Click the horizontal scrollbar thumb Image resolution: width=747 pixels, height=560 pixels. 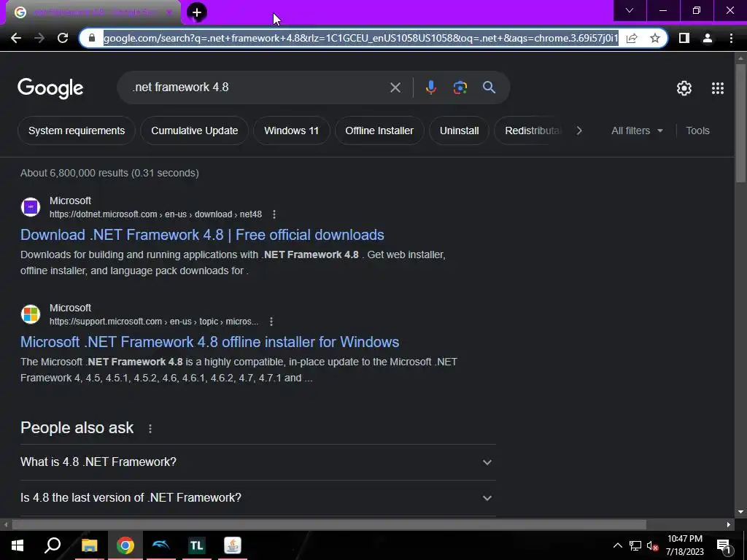pos(329,525)
